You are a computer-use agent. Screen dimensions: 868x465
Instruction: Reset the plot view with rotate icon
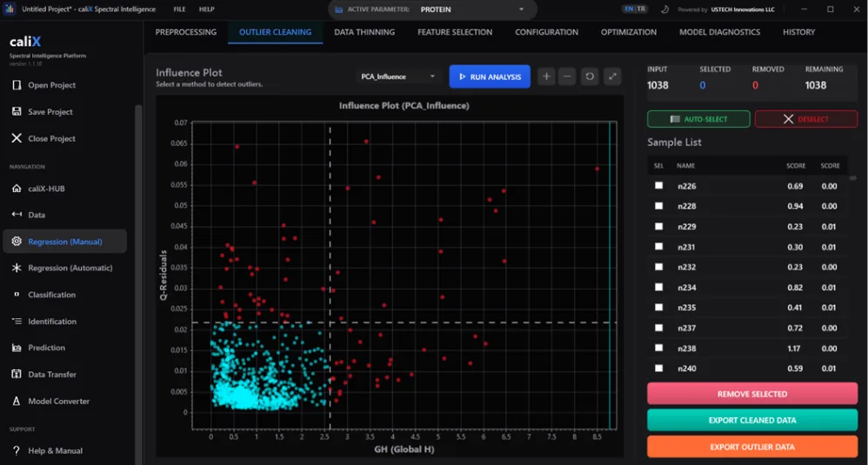pos(590,76)
